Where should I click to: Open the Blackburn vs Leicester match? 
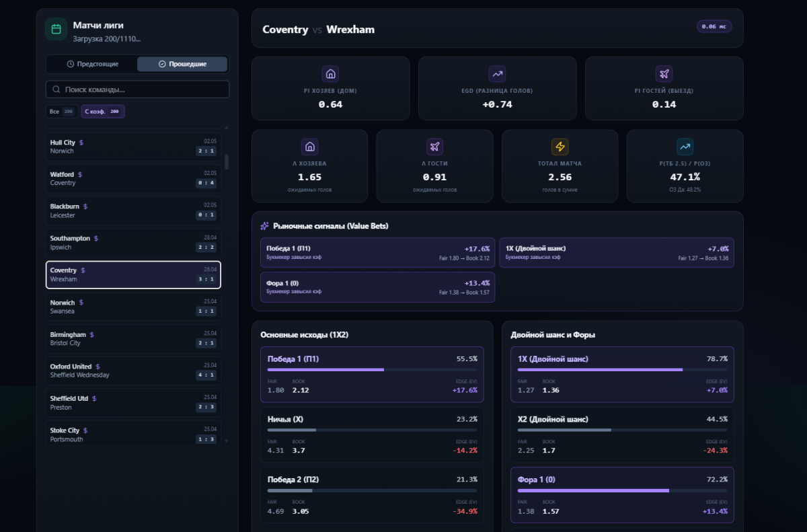133,211
